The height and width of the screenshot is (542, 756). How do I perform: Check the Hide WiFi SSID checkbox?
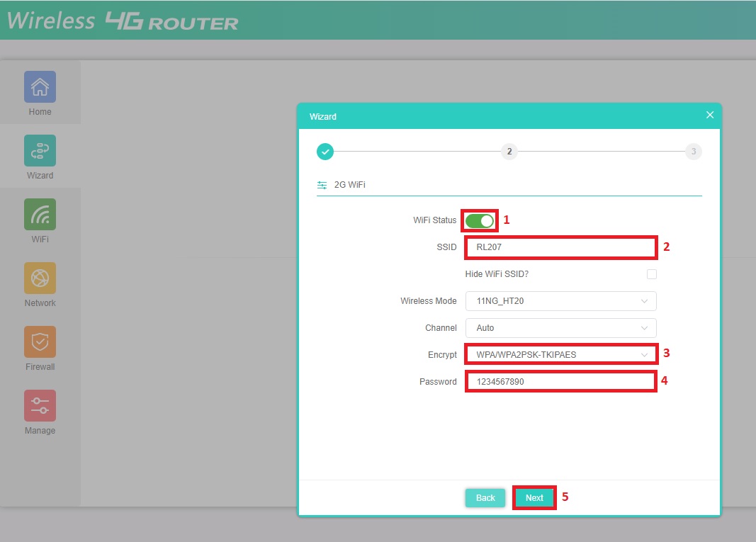(x=652, y=274)
